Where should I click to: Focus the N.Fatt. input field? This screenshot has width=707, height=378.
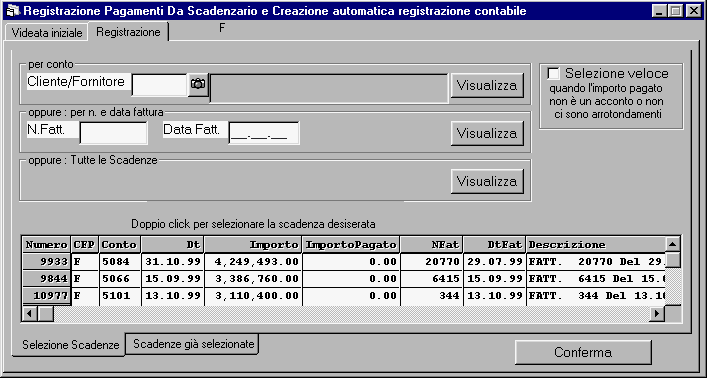tap(114, 133)
